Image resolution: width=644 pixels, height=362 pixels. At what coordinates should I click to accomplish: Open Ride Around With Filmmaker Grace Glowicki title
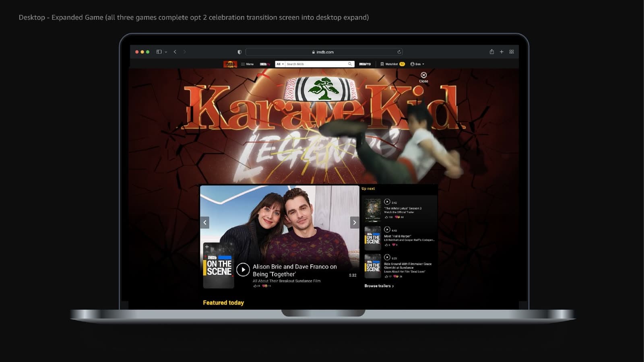tap(408, 266)
